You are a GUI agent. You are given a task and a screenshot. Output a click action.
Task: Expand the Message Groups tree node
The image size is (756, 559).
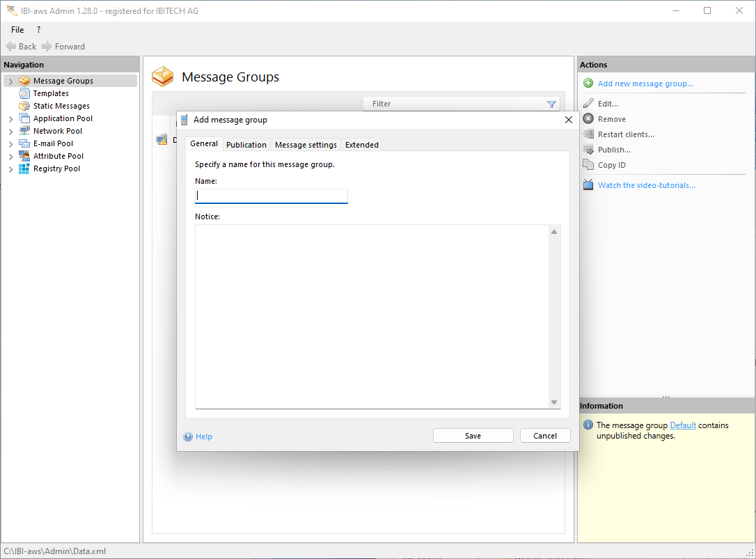(10, 81)
